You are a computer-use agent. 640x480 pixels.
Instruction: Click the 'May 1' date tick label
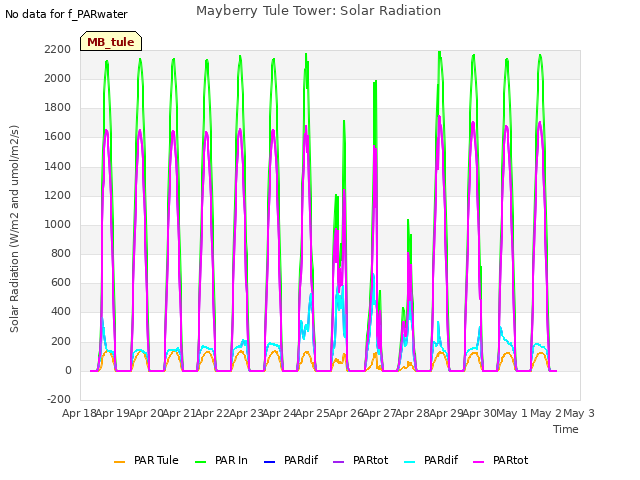[512, 413]
